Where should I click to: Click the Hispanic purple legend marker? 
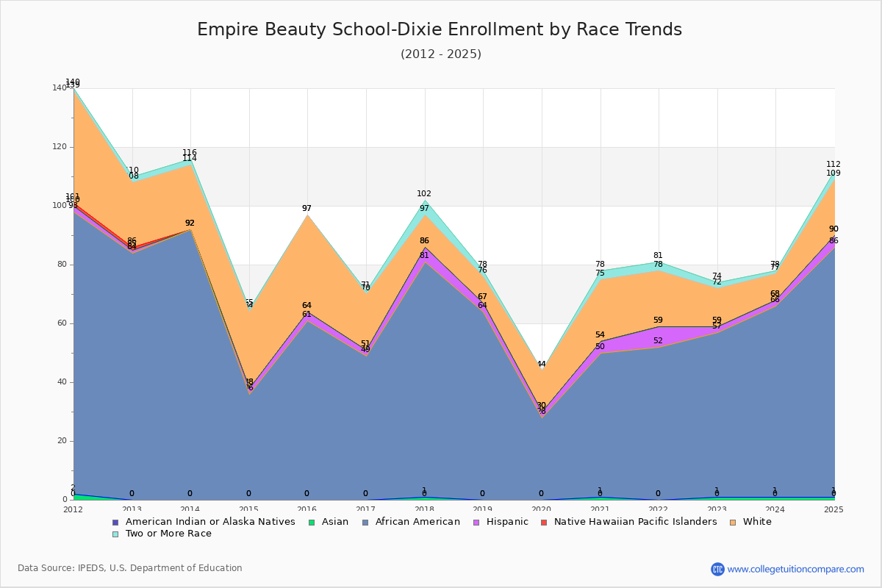click(x=476, y=522)
